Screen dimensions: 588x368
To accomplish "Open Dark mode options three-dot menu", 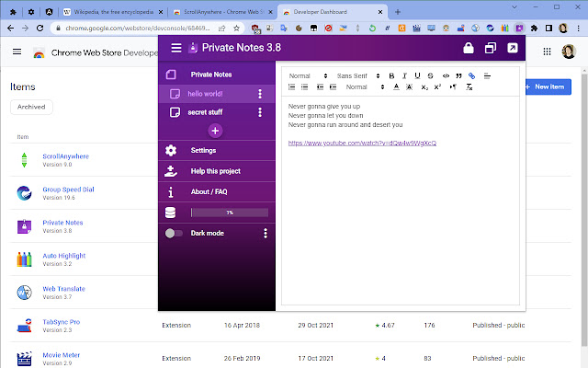I will tap(266, 233).
